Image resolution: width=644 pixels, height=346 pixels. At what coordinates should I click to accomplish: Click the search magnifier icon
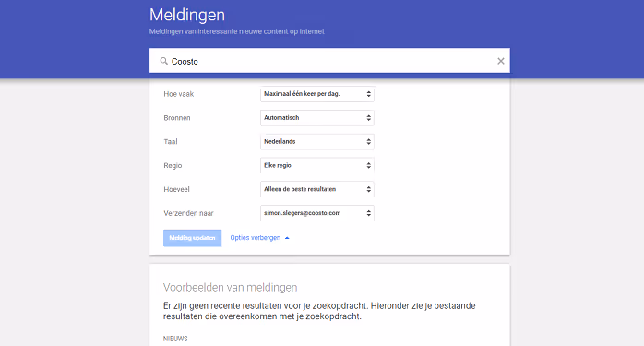point(163,61)
